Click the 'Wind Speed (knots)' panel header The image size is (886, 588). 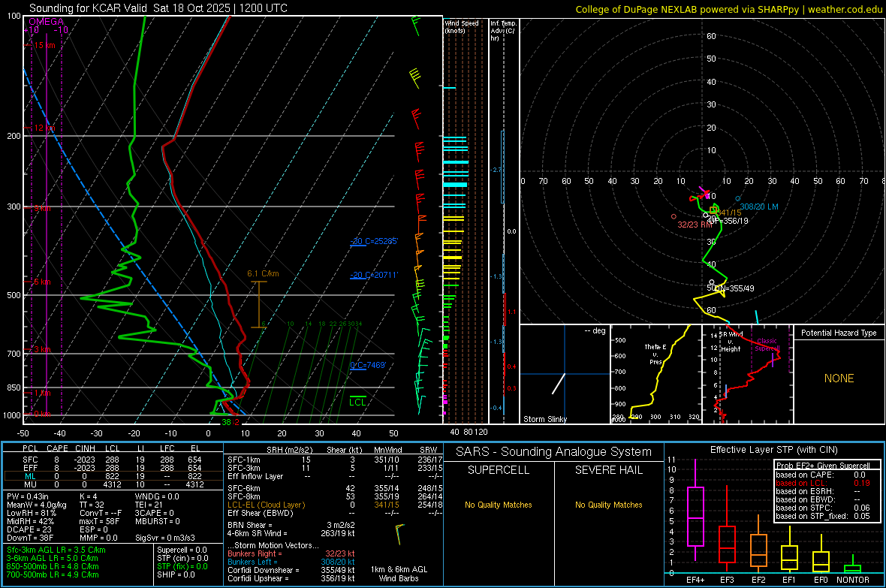tap(462, 26)
